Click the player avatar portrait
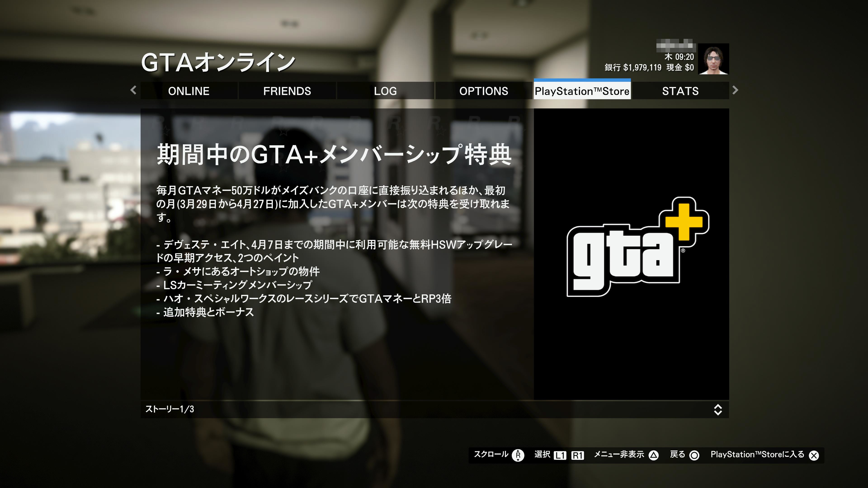 tap(713, 59)
